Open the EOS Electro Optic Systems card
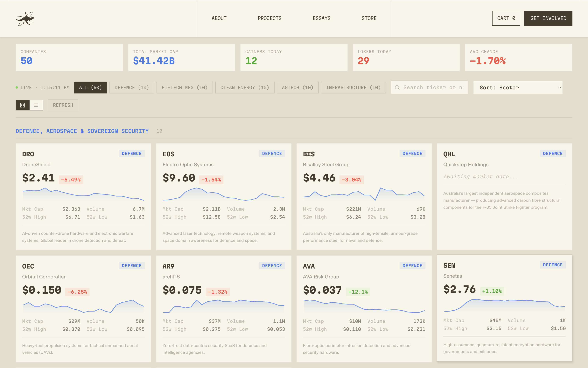 224,197
